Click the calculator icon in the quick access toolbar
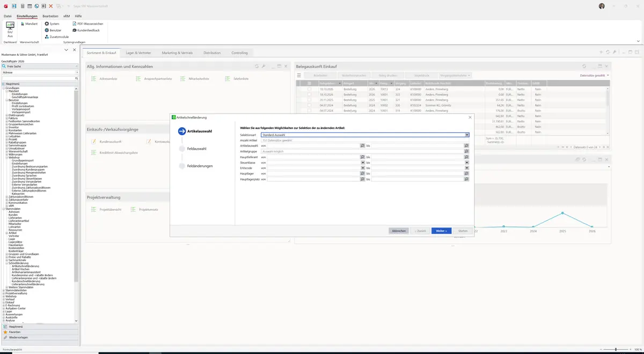The width and height of the screenshot is (644, 354). (x=23, y=6)
